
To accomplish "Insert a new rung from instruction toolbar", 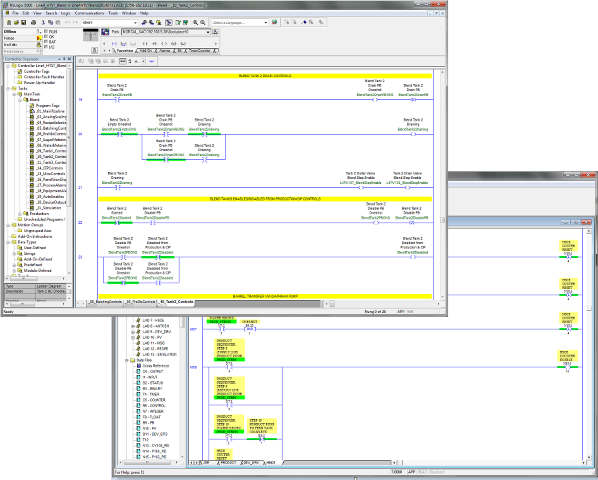I will click(115, 44).
